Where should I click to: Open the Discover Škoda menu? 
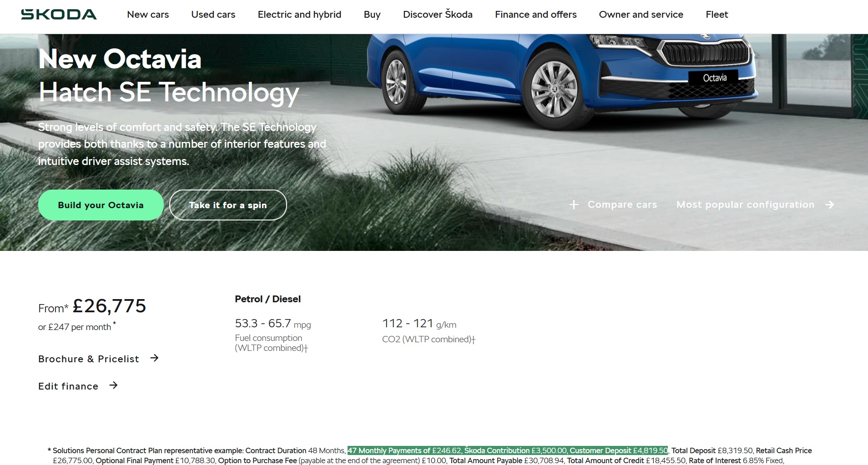pyautogui.click(x=438, y=15)
